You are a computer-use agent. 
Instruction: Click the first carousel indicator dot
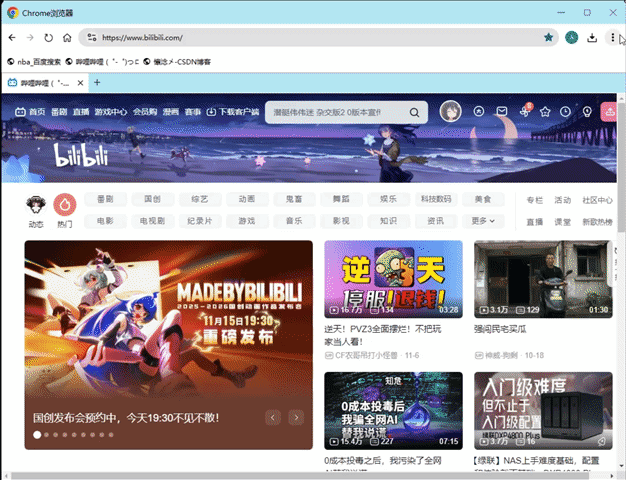pyautogui.click(x=37, y=435)
